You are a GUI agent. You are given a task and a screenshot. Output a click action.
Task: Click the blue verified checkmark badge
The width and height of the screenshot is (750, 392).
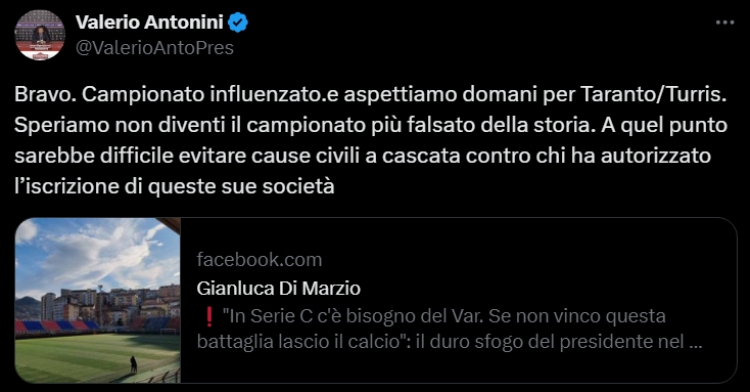point(238,22)
